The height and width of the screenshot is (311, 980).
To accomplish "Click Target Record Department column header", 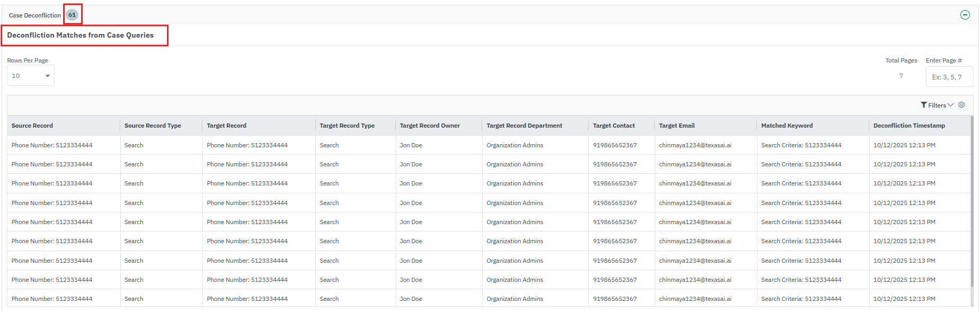I will point(524,126).
